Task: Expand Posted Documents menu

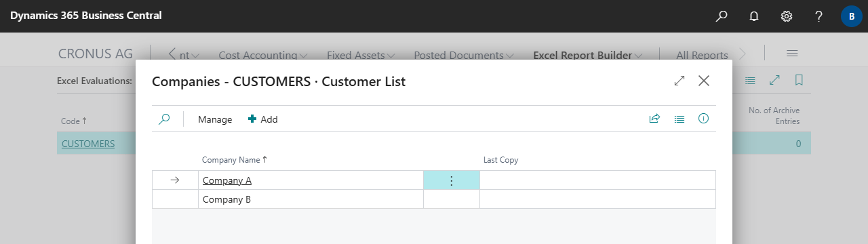Action: tap(464, 56)
